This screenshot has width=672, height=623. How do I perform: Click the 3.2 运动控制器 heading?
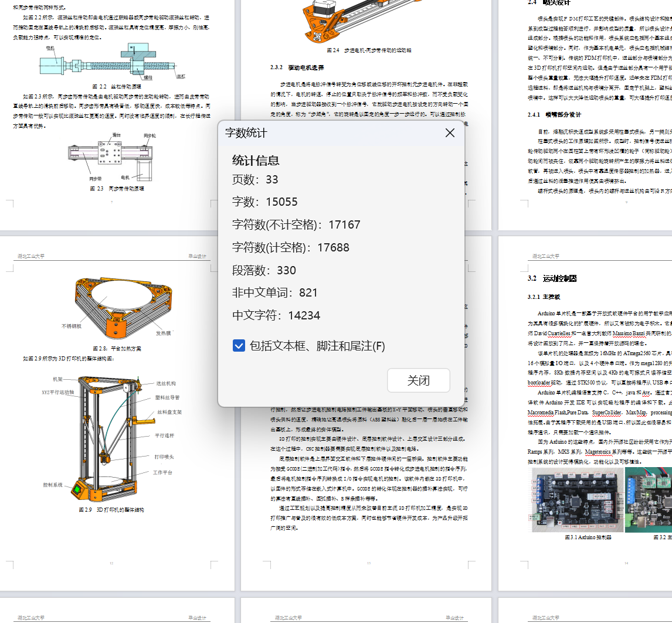552,278
